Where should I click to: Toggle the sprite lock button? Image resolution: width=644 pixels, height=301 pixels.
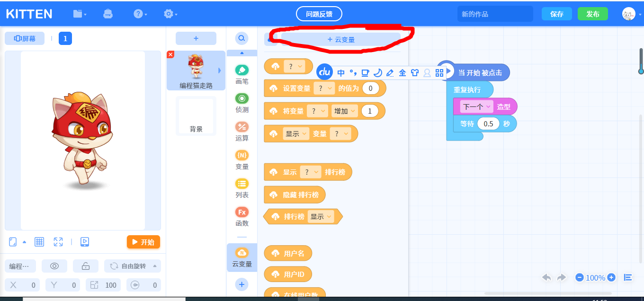pyautogui.click(x=86, y=266)
